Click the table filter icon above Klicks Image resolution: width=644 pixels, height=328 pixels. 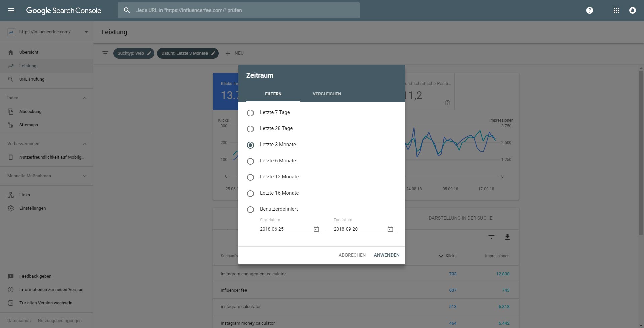[491, 237]
